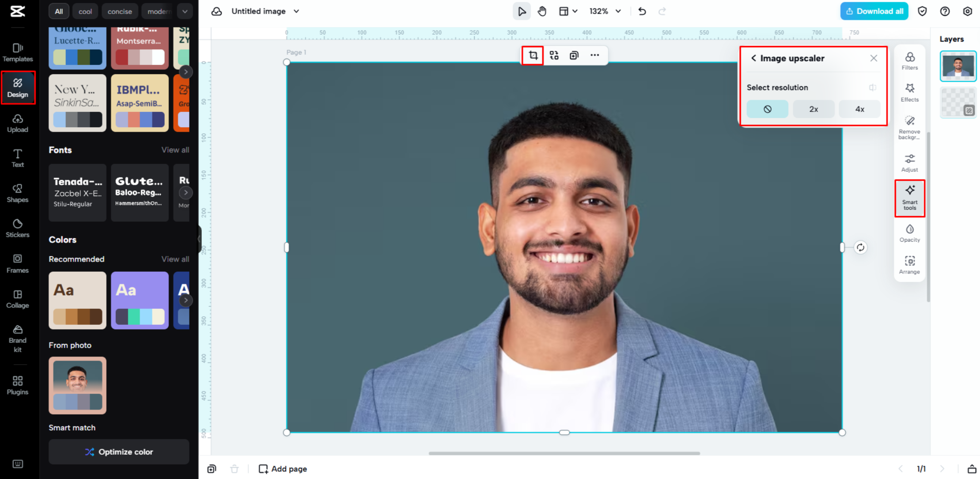This screenshot has width=980, height=479.
Task: Open the Smart tools panel
Action: tap(909, 198)
